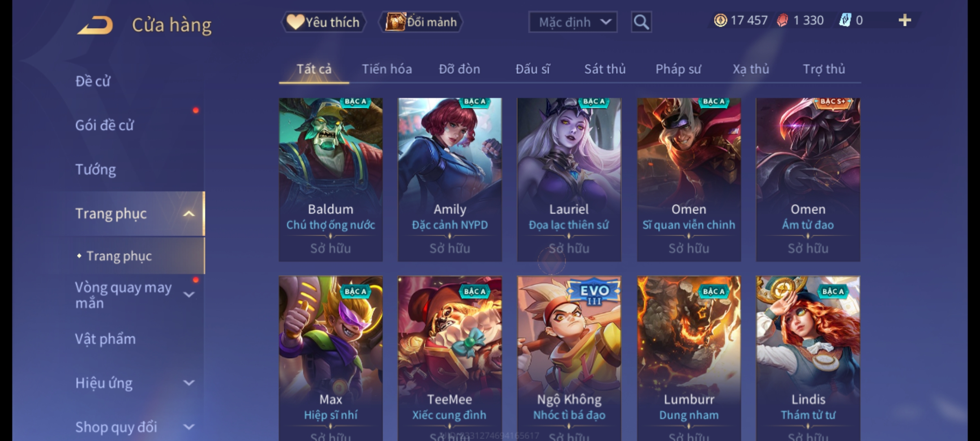Open Gói đề cử in sidebar
980x441 pixels.
105,125
